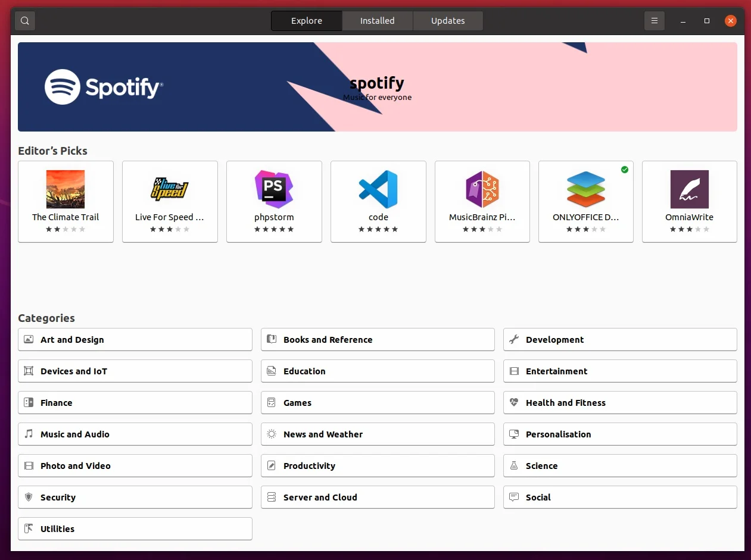The image size is (751, 560).
Task: Open the Security category
Action: pos(135,497)
